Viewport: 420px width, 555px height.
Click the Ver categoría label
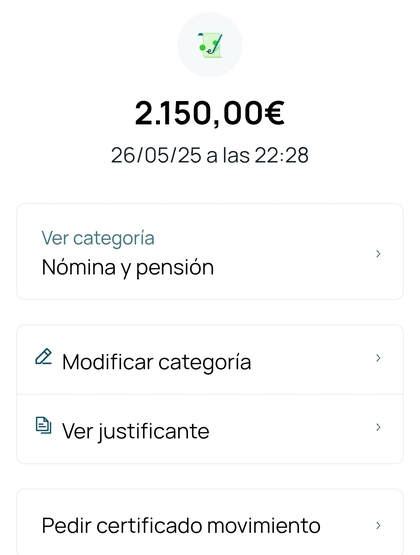click(98, 238)
